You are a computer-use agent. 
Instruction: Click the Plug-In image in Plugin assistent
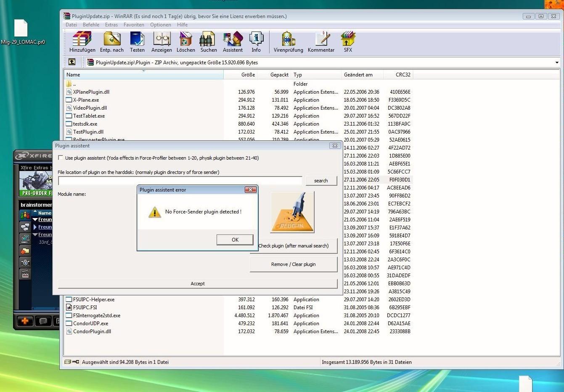[x=292, y=212]
